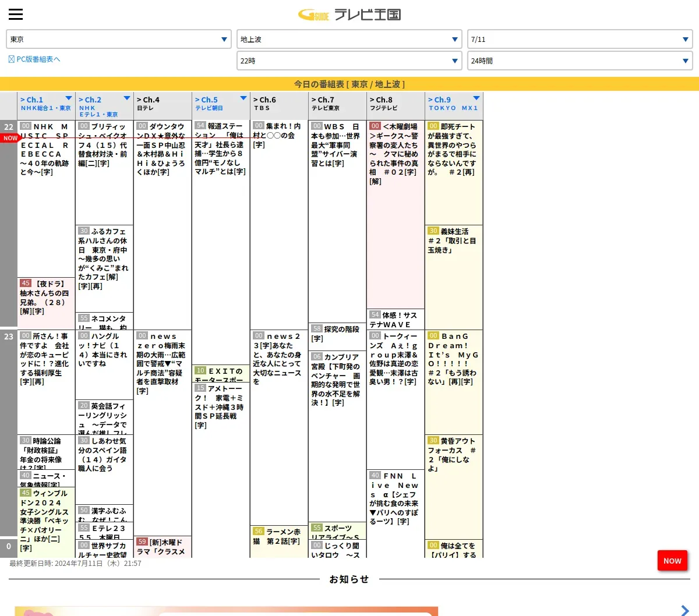Open news zero program listing

(163, 433)
